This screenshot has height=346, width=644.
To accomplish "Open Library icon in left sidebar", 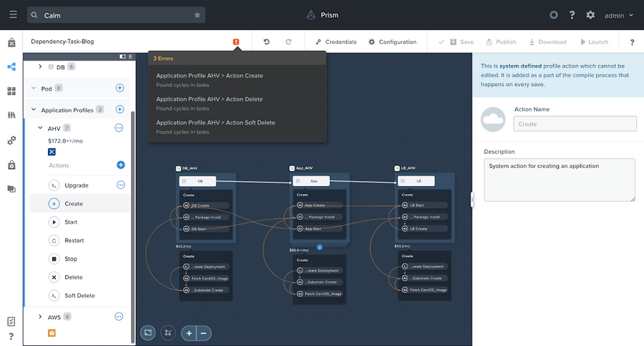I will (x=12, y=115).
